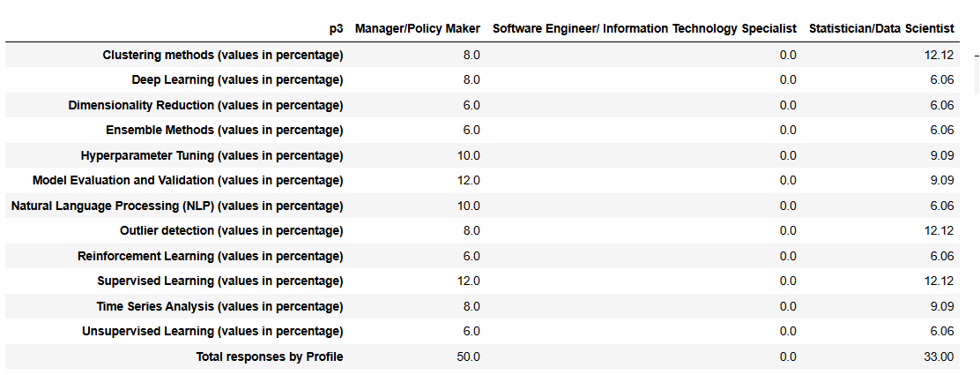This screenshot has width=980, height=375.
Task: Select the Model Evaluation and Validation row label
Action: click(x=188, y=180)
